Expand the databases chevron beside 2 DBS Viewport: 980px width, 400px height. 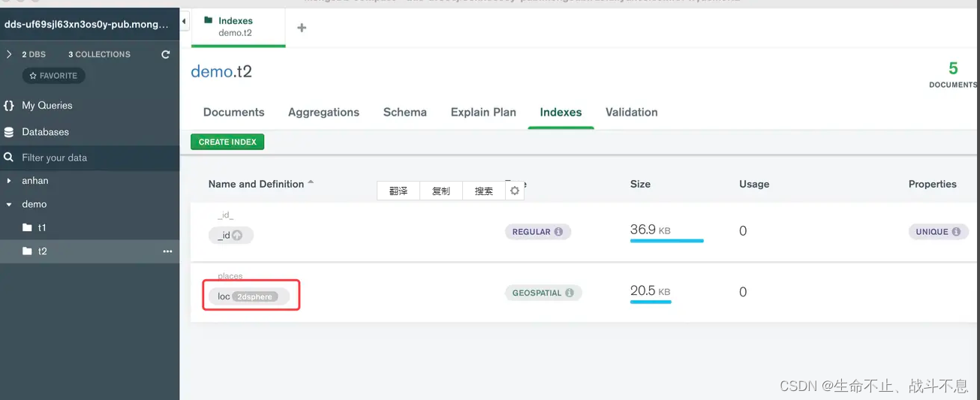[x=9, y=54]
